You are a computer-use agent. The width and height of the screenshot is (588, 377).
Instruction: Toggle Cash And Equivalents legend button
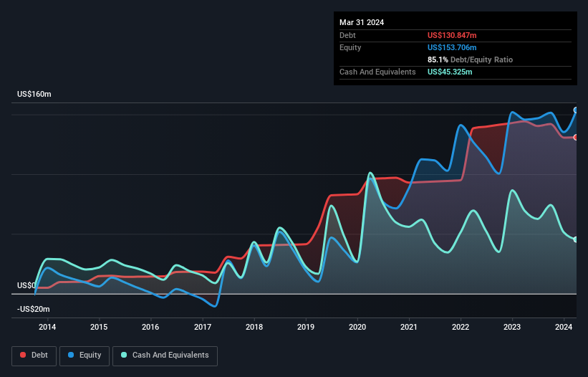coord(165,355)
